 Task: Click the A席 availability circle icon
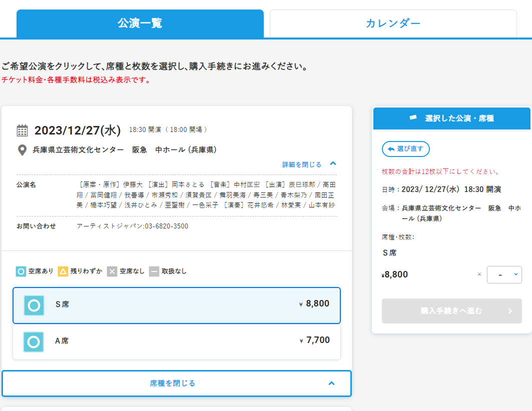pos(34,342)
